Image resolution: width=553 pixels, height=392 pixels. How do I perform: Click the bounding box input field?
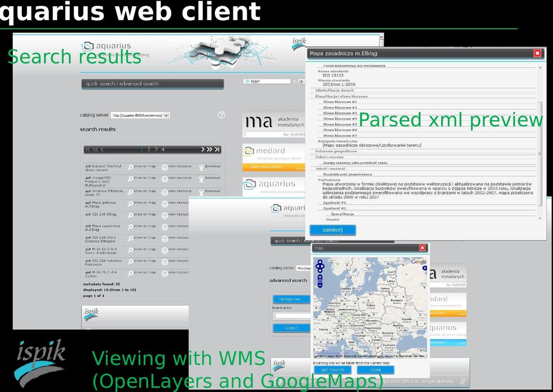[x=293, y=316]
